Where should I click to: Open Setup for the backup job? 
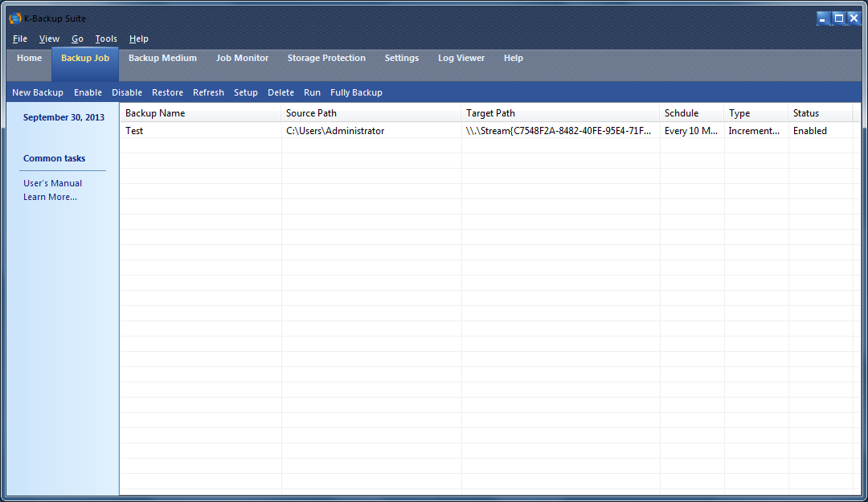coord(245,92)
